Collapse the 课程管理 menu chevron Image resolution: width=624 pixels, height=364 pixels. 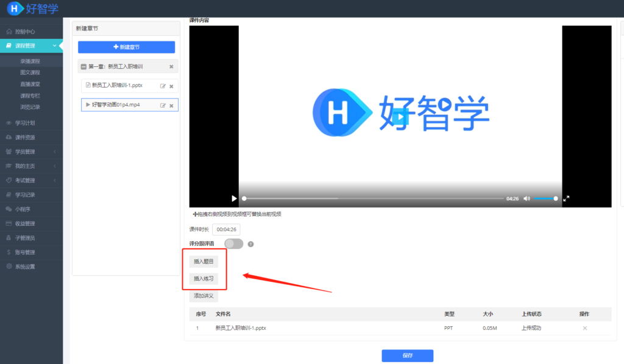[54, 46]
